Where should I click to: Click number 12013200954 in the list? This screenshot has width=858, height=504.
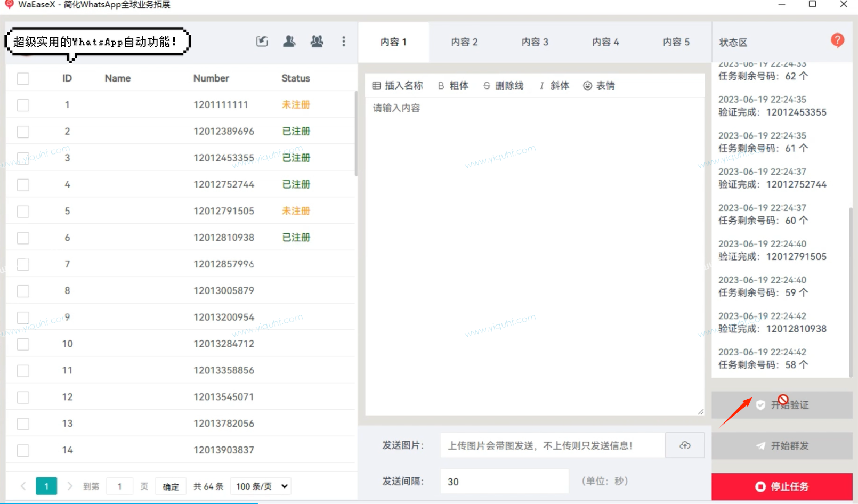224,317
